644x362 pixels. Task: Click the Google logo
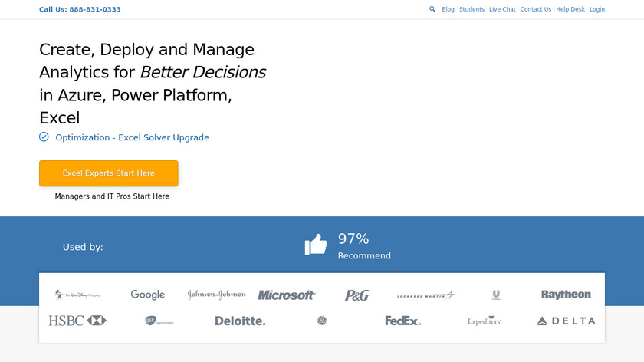(x=148, y=295)
